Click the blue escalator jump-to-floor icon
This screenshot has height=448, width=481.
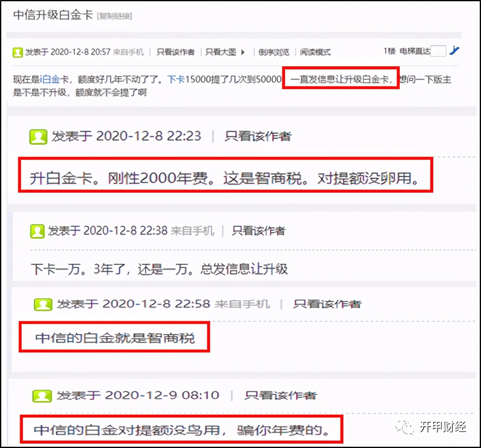pyautogui.click(x=454, y=51)
